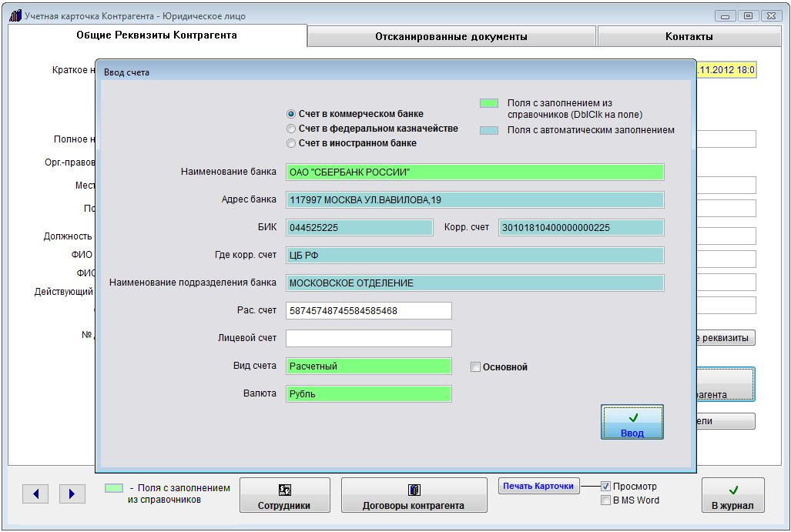Image resolution: width=791 pixels, height=532 pixels.
Task: Click the green legend swatch in the dialog
Action: pos(489,103)
